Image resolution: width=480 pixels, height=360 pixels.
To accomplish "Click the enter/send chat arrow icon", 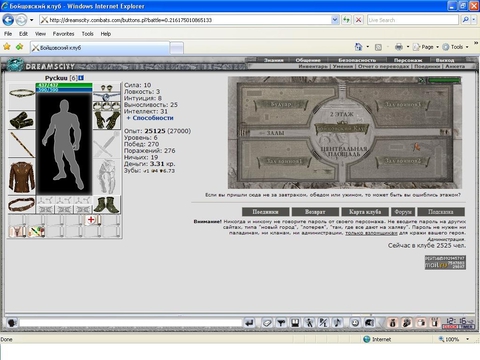I will coord(249,322).
